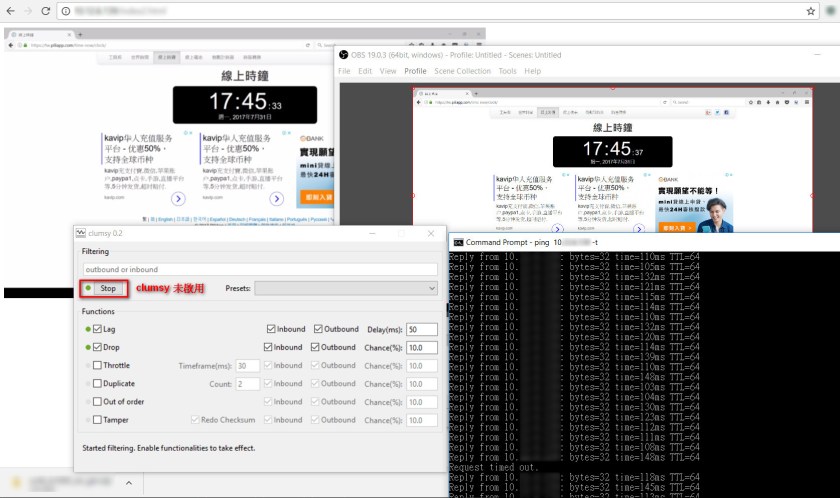840x498 pixels.
Task: Open the Presets dropdown in clumsy
Action: pos(345,289)
